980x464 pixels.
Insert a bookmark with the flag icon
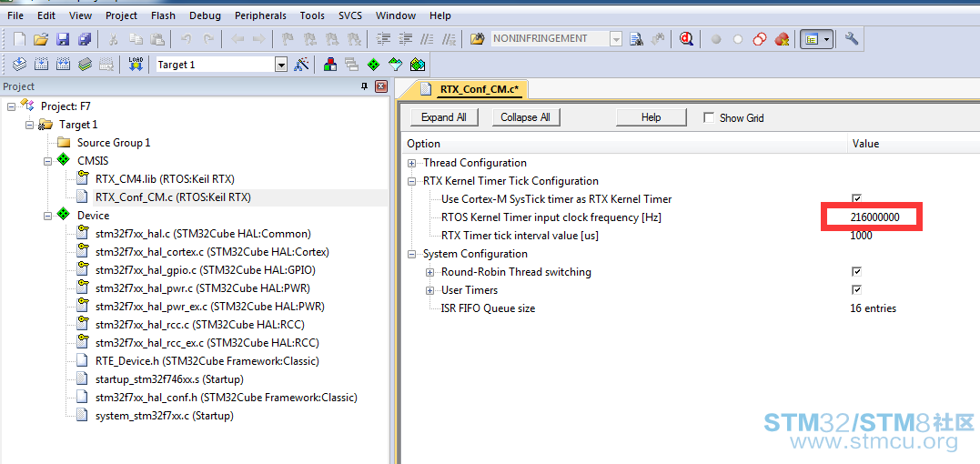point(288,39)
